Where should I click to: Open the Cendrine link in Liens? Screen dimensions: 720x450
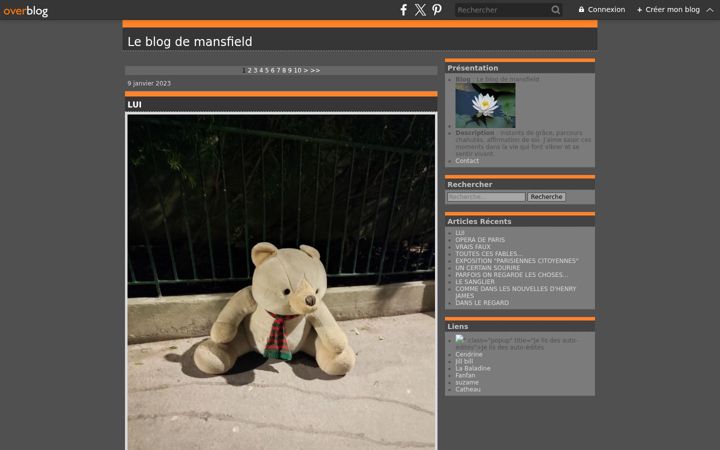click(469, 354)
